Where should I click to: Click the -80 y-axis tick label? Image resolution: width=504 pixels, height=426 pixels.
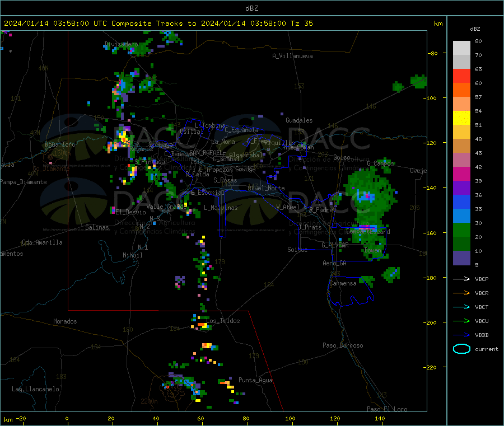pyautogui.click(x=433, y=53)
